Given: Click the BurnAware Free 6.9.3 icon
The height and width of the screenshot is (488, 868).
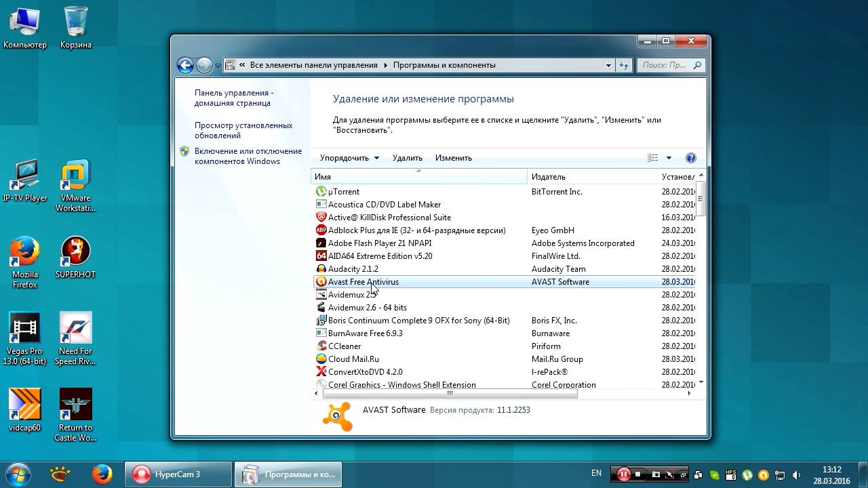Looking at the screenshot, I should tap(321, 333).
